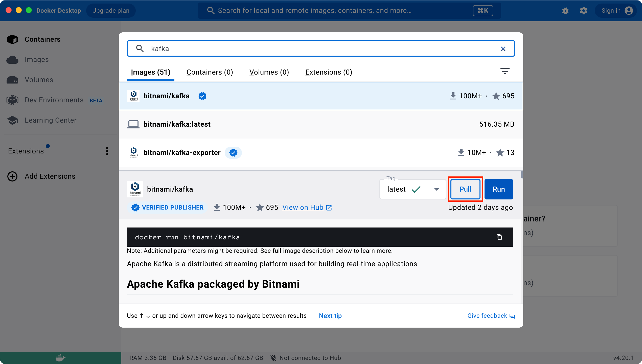Clear the kafka search with X icon

pyautogui.click(x=503, y=49)
